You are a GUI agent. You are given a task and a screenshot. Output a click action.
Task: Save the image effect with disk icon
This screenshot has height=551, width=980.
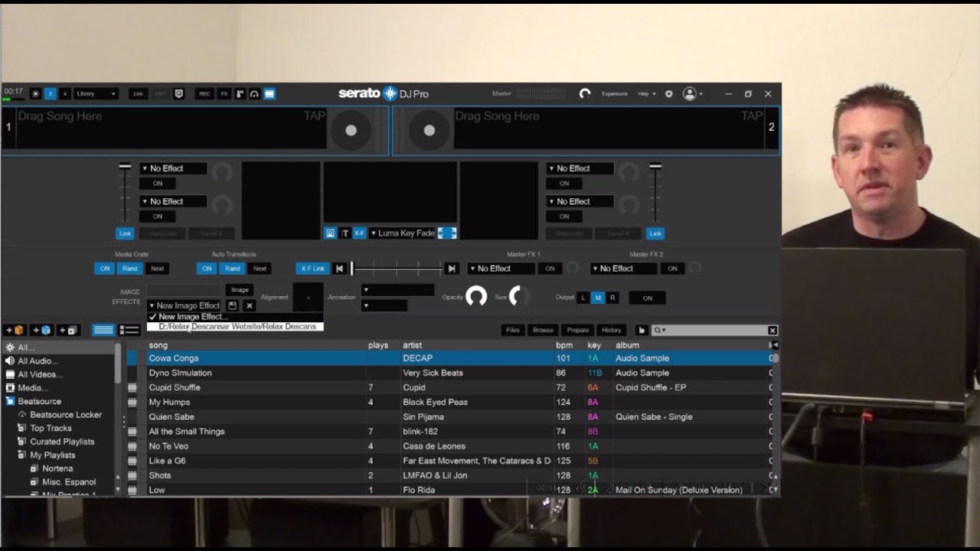(233, 305)
